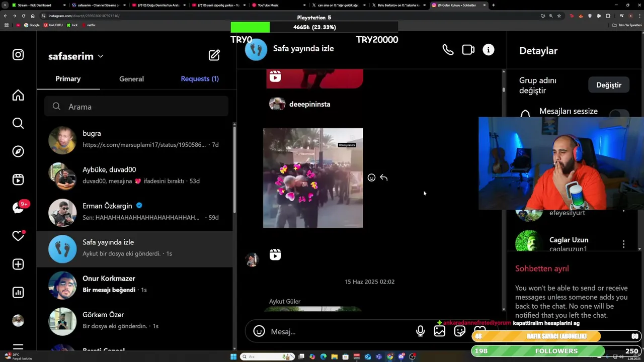Image resolution: width=644 pixels, height=362 pixels.
Task: Expand the safaserim account switcher chevron
Action: [101, 56]
